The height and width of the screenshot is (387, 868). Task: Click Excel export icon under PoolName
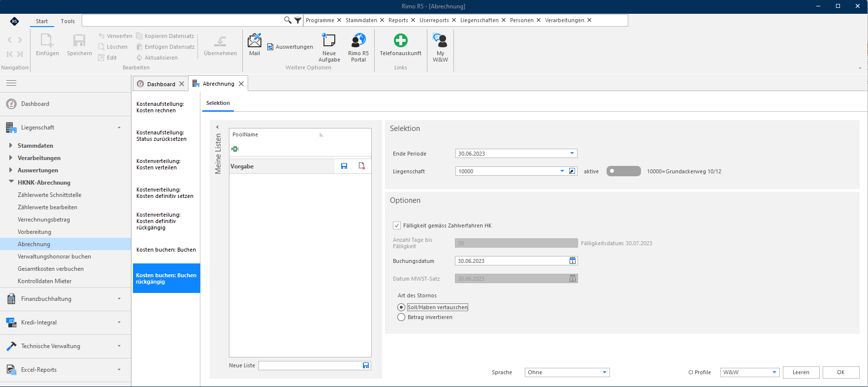[x=235, y=149]
